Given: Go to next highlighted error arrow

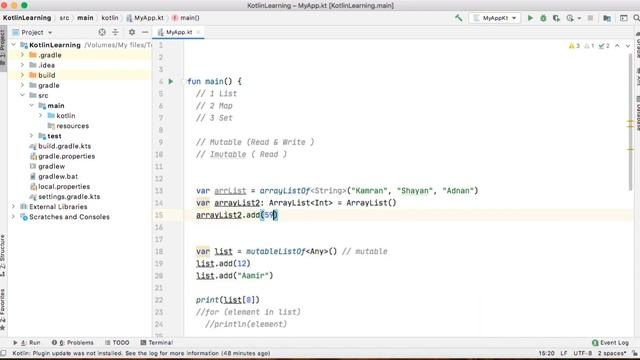Looking at the screenshot, I should tap(628, 46).
